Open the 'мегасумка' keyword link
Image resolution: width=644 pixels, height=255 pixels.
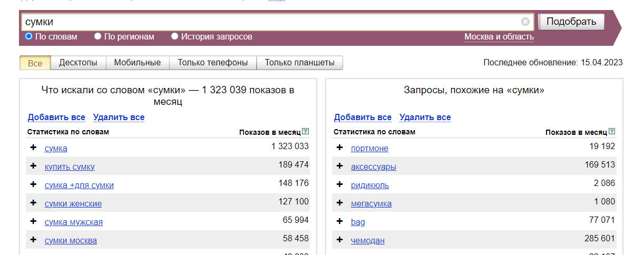pyautogui.click(x=371, y=204)
